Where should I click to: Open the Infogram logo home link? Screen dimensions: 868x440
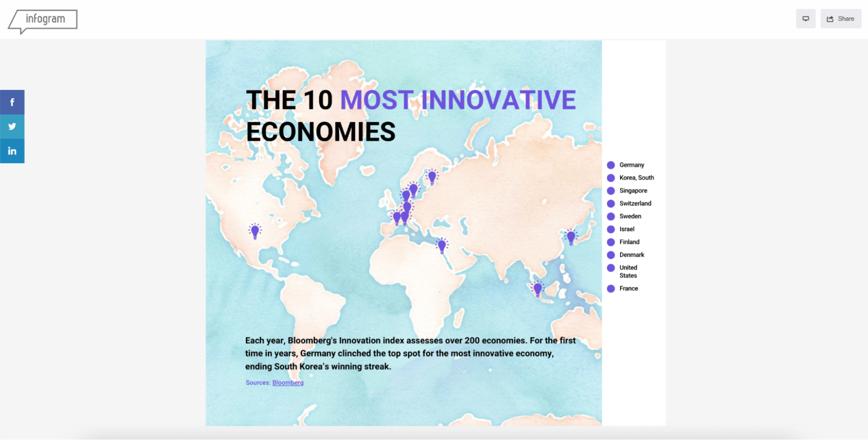[43, 21]
